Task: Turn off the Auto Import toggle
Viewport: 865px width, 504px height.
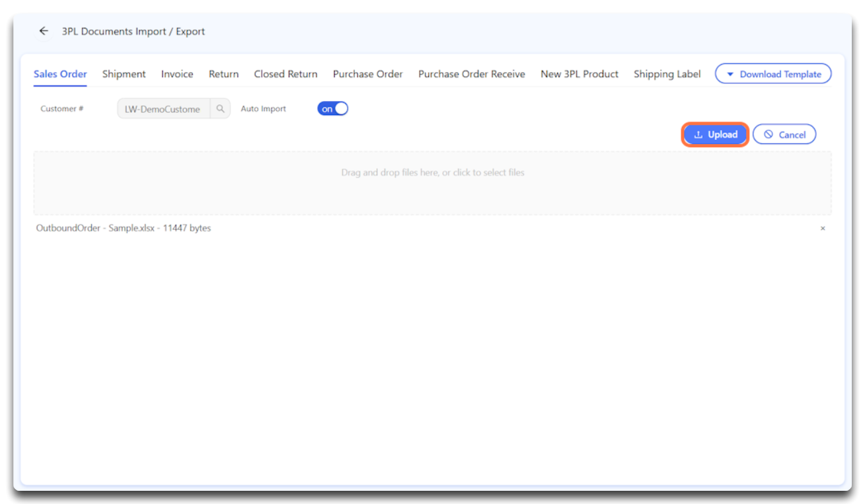Action: click(333, 109)
